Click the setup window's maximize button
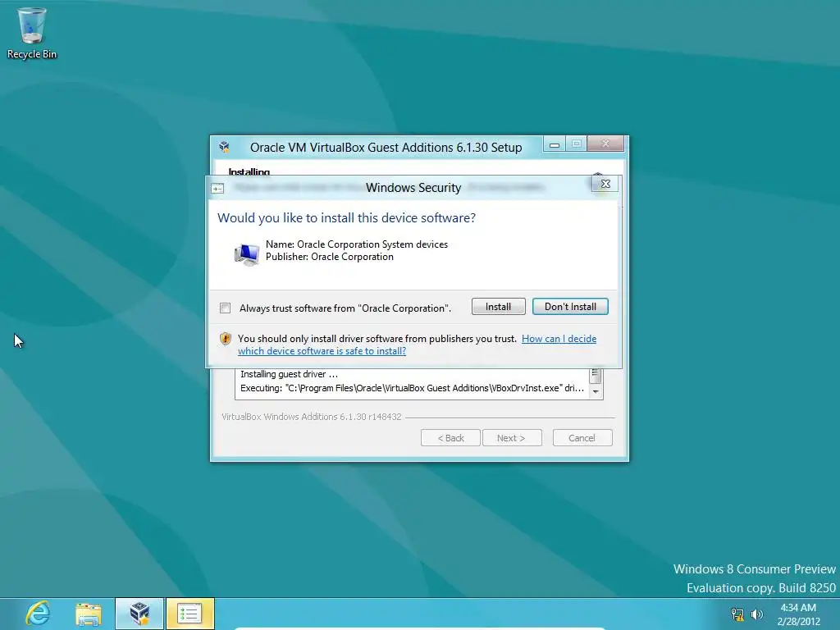Image resolution: width=840 pixels, height=630 pixels. tap(577, 144)
